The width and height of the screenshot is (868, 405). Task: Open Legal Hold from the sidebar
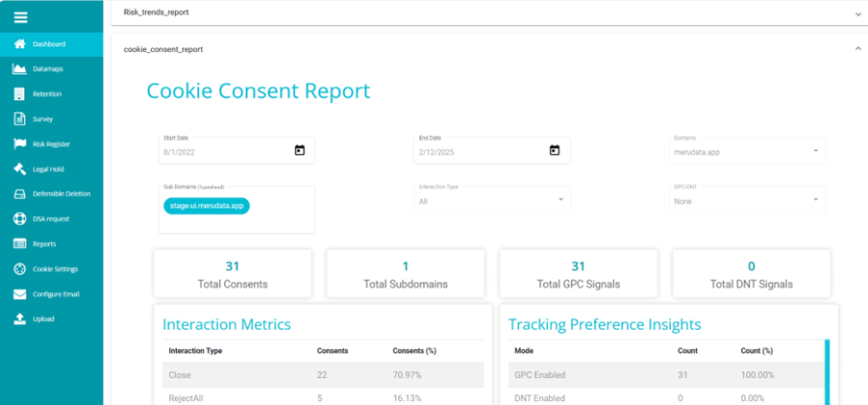52,169
